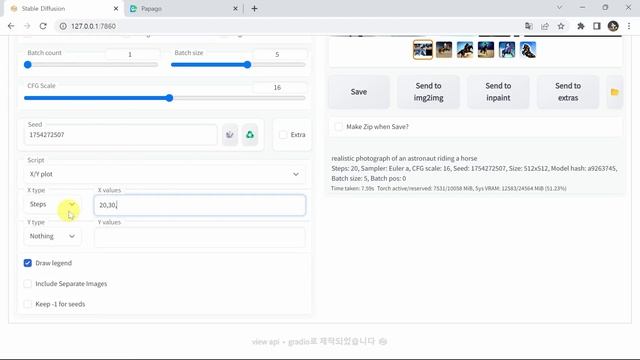Select the sixth gallery thumbnail
Viewport: 640px width, 360px height.
tap(528, 50)
